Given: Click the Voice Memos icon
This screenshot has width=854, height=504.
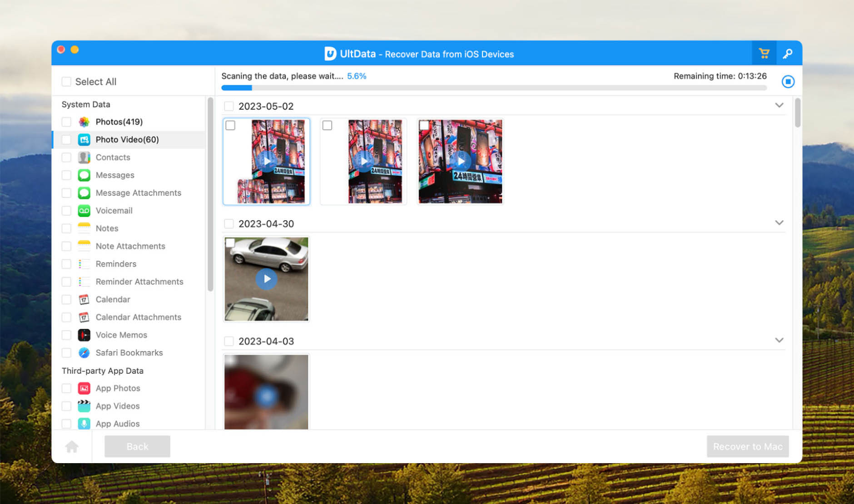Looking at the screenshot, I should point(84,335).
